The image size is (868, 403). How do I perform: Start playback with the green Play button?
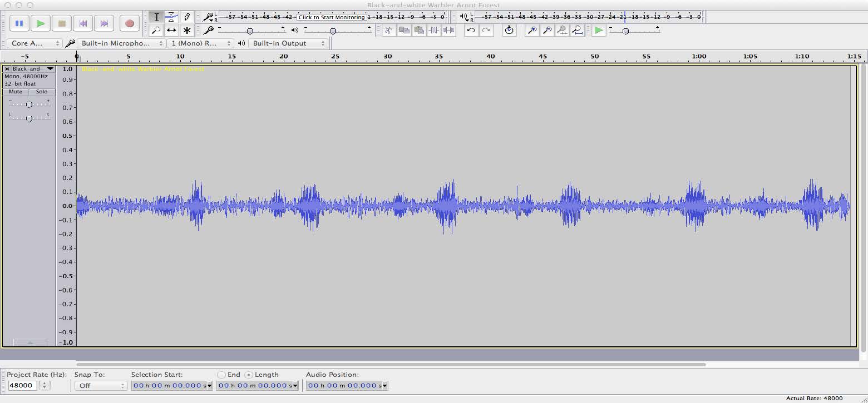(41, 23)
